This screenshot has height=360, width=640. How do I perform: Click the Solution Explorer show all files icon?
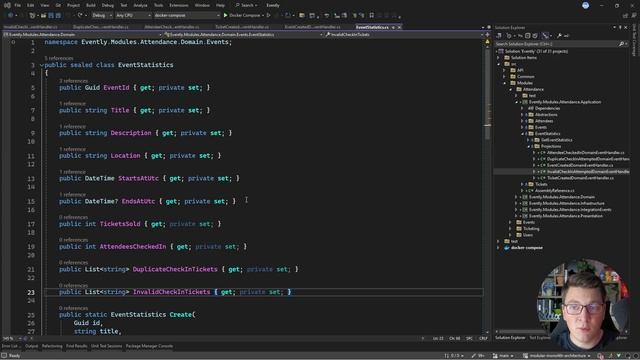click(535, 36)
